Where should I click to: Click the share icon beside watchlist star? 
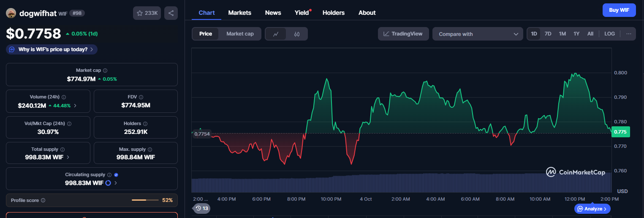click(171, 13)
